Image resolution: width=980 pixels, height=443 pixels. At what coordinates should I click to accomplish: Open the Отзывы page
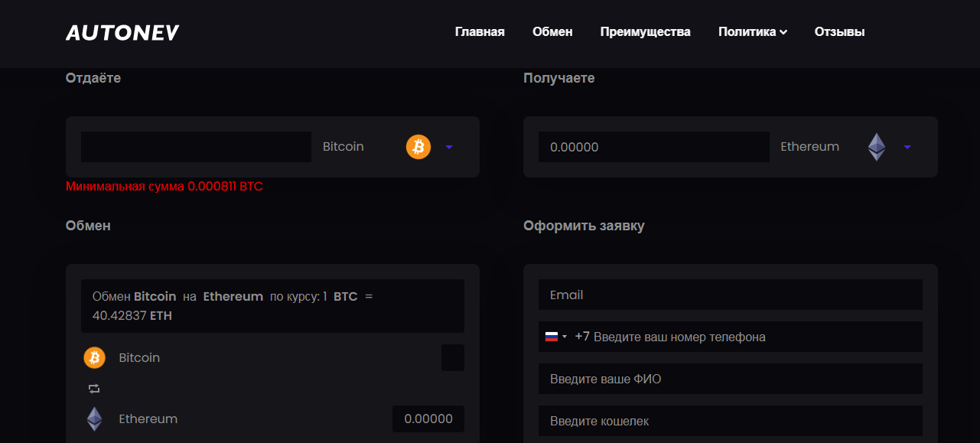[839, 32]
